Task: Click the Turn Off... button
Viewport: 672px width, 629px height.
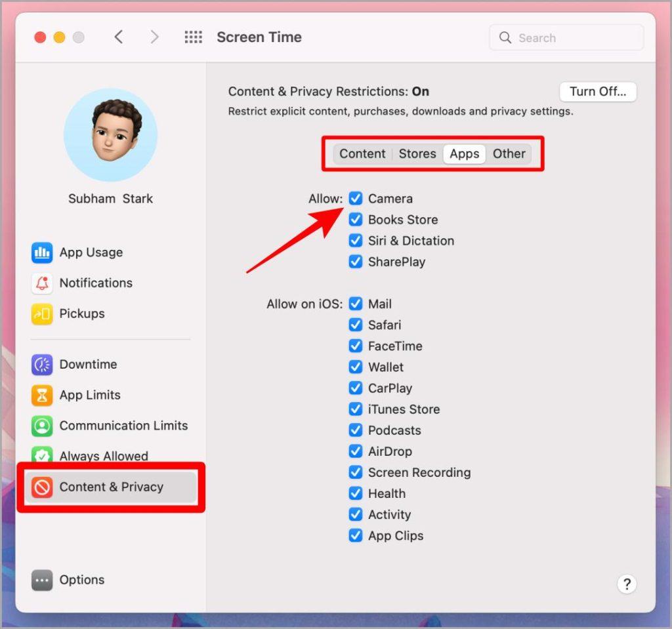Action: click(x=598, y=92)
